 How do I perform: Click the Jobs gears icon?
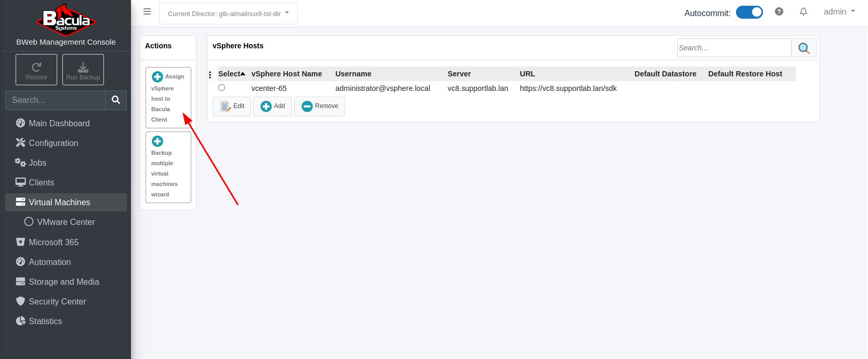point(20,162)
